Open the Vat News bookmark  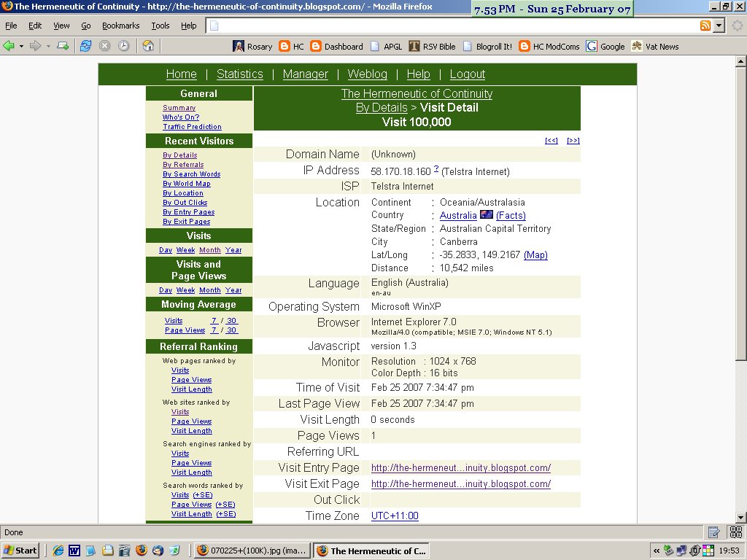point(655,46)
